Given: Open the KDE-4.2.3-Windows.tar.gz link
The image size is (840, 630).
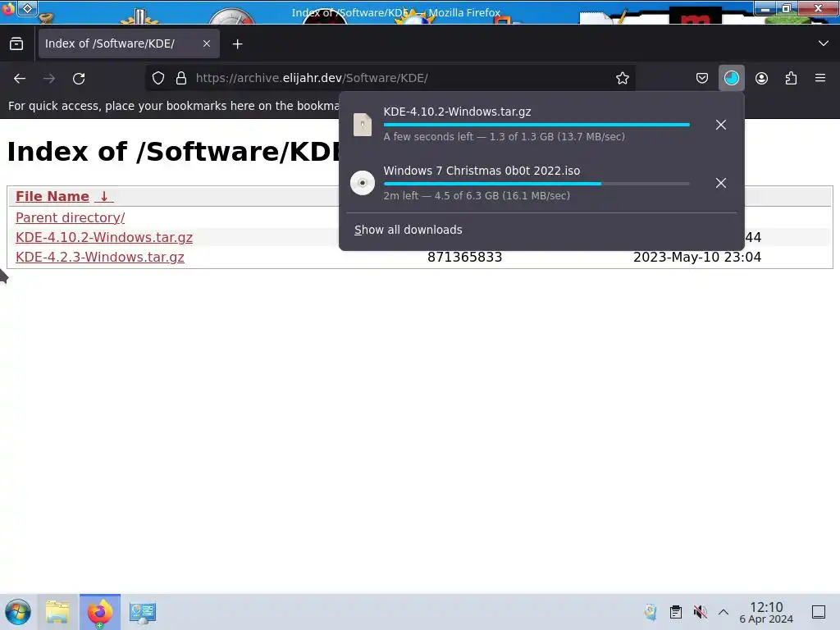Looking at the screenshot, I should click(99, 257).
